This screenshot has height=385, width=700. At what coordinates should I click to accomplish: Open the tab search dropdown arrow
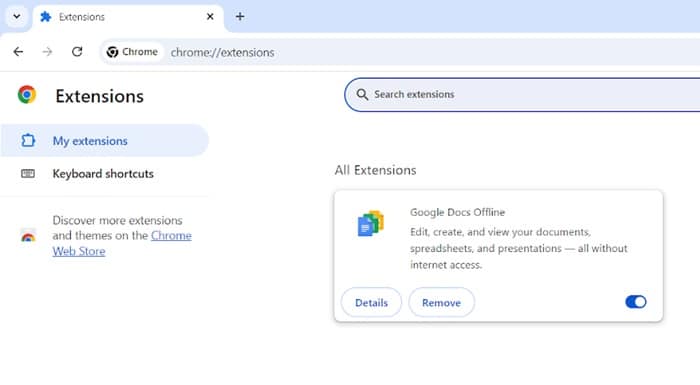17,17
